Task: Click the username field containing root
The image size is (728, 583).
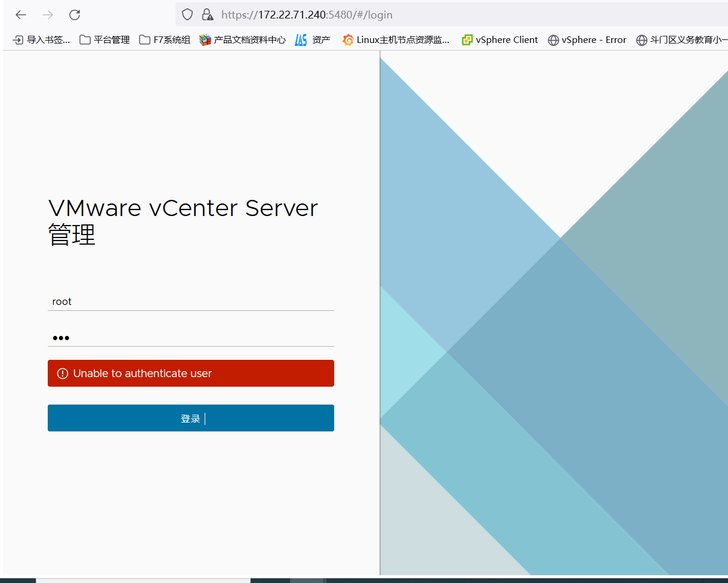Action: pos(191,301)
